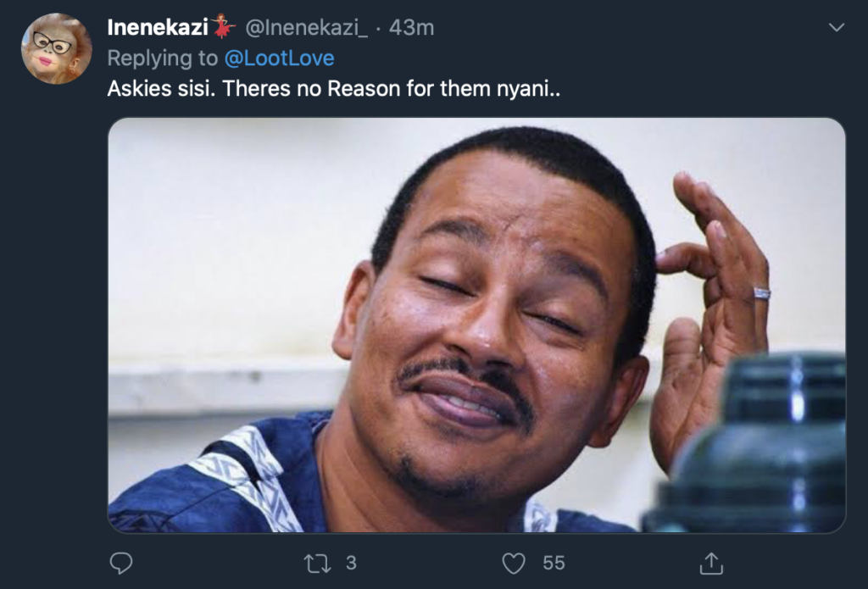Image resolution: width=868 pixels, height=589 pixels.
Task: Retweet this post using the retweet icon
Action: [317, 564]
